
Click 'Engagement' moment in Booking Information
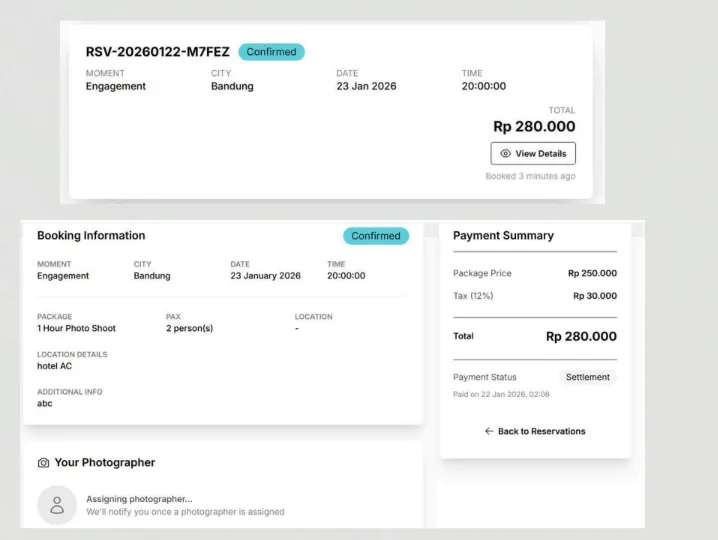63,276
